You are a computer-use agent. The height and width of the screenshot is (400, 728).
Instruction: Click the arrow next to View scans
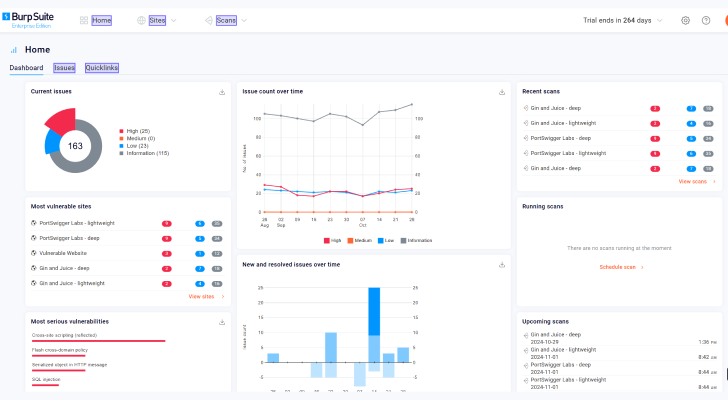(714, 181)
